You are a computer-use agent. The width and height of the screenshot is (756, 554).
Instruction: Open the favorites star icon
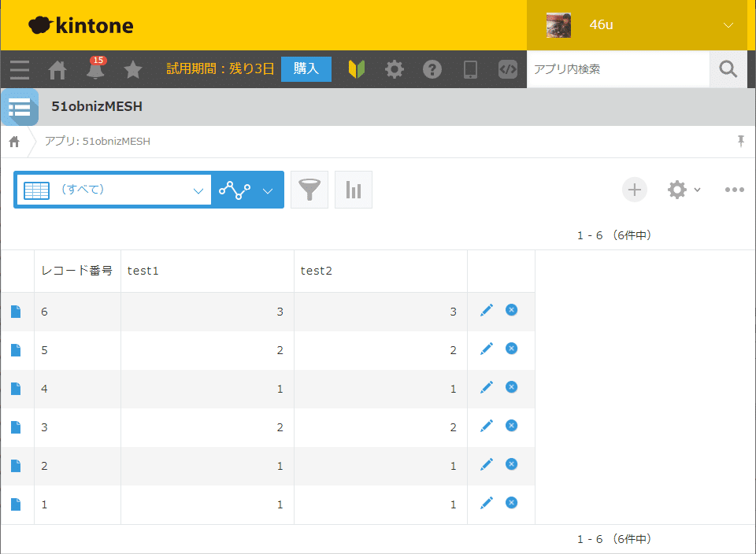click(132, 69)
